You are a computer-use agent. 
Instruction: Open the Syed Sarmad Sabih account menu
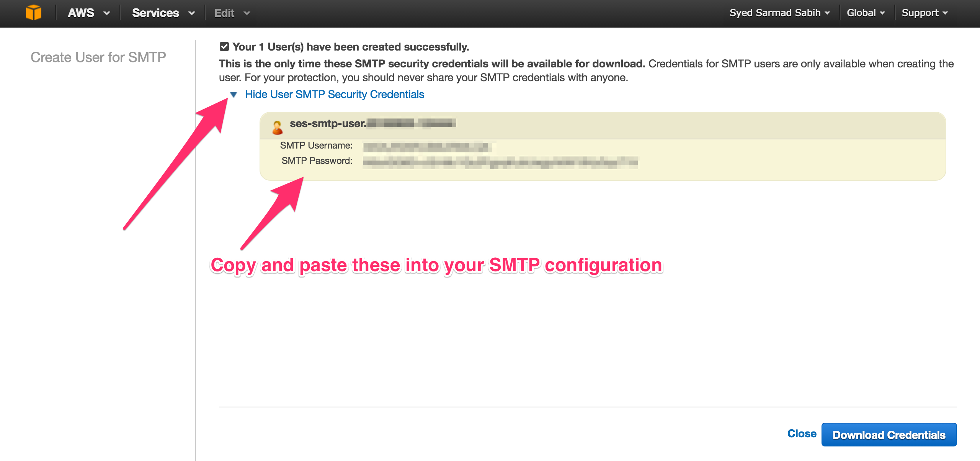coord(777,12)
